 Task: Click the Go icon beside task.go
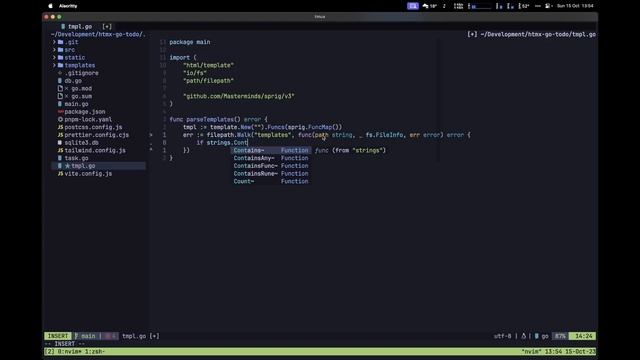60,158
